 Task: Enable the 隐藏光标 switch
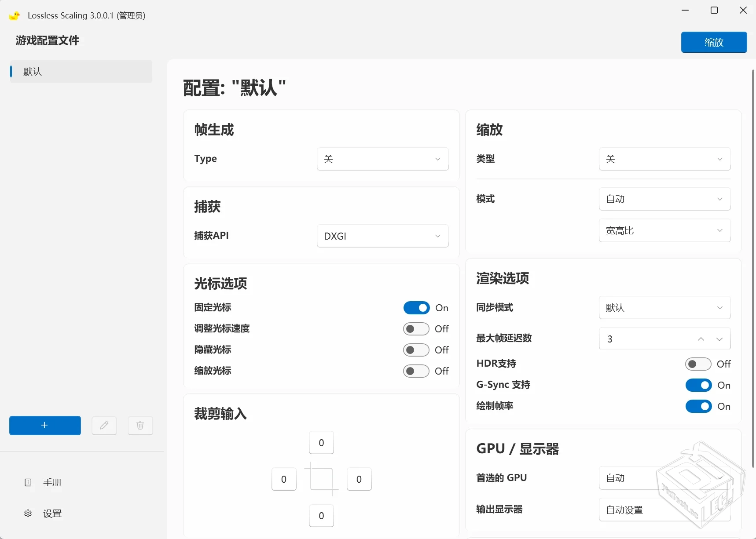(x=416, y=350)
